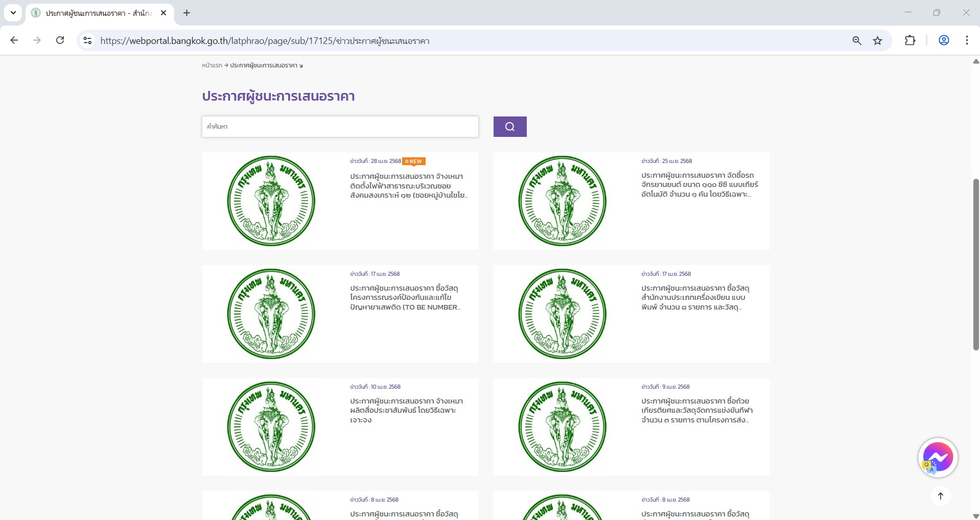Close the ประกาศผู้ชนะการเสนอราคา tab
980x520 pixels.
click(x=164, y=13)
